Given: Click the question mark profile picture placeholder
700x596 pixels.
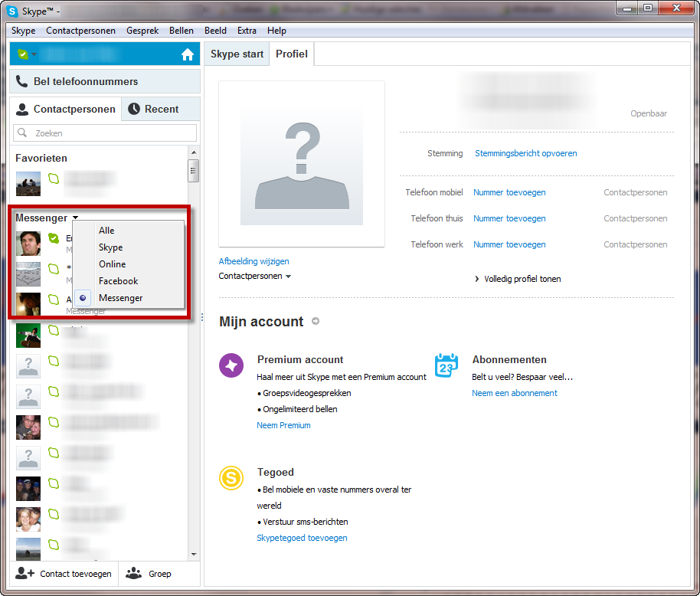Looking at the screenshot, I should (x=302, y=163).
